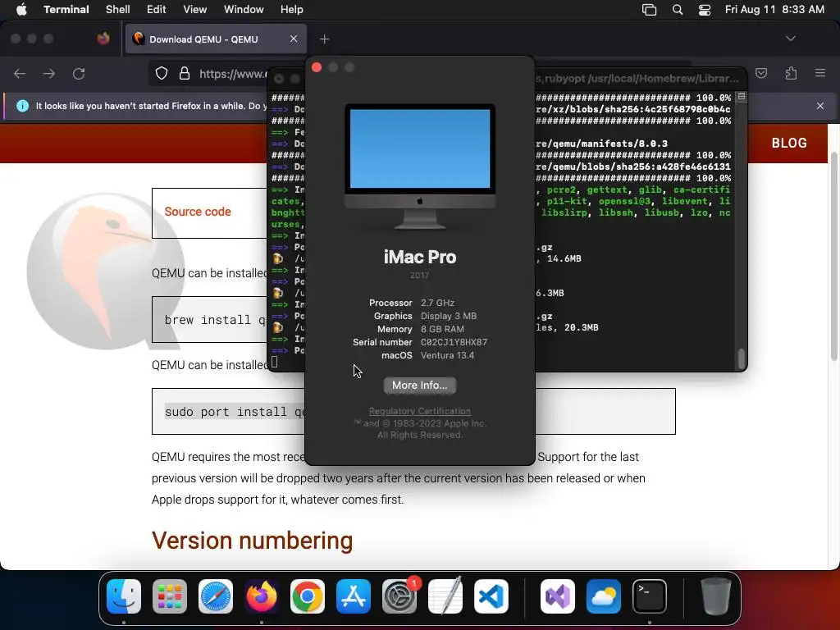Open the Terminal application menu
Screen dimensions: 840x630
pyautogui.click(x=66, y=9)
